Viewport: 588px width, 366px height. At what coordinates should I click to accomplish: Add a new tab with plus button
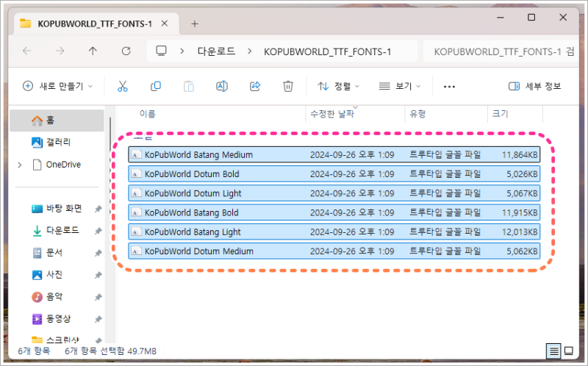point(195,24)
